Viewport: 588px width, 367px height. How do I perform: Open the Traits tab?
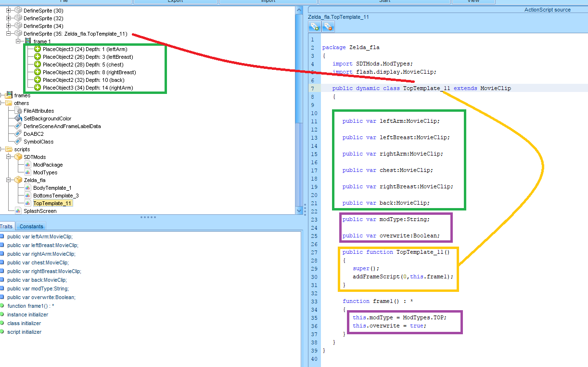6,226
